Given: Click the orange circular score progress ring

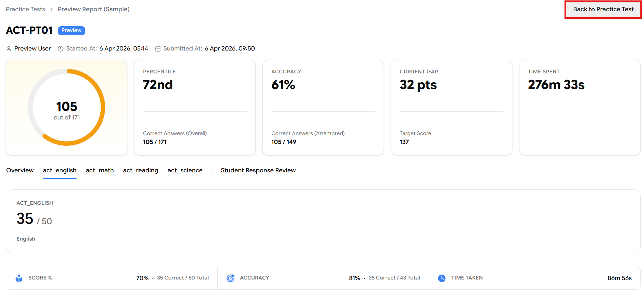Looking at the screenshot, I should tap(102, 107).
